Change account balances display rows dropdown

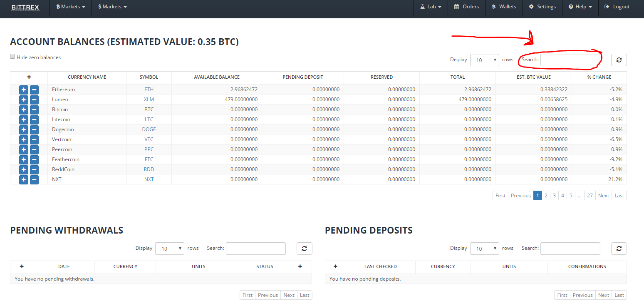pos(484,60)
